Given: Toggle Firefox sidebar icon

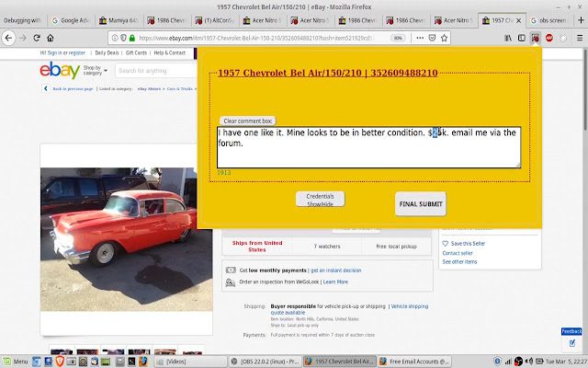Looking at the screenshot, I should [521, 38].
